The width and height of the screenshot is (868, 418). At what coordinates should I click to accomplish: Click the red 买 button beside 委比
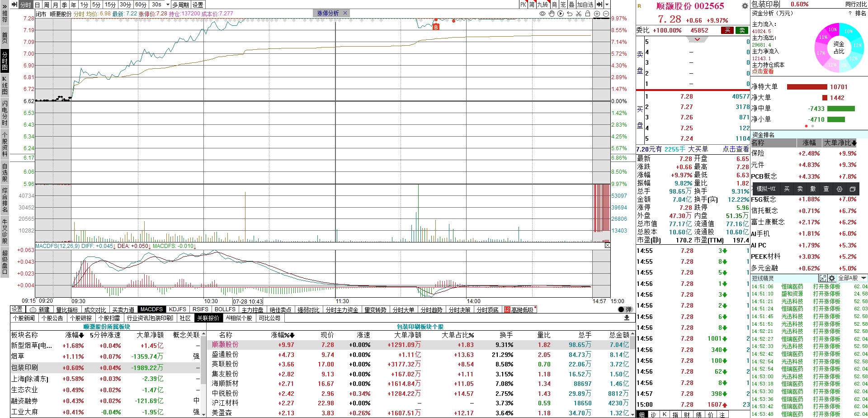coord(727,30)
